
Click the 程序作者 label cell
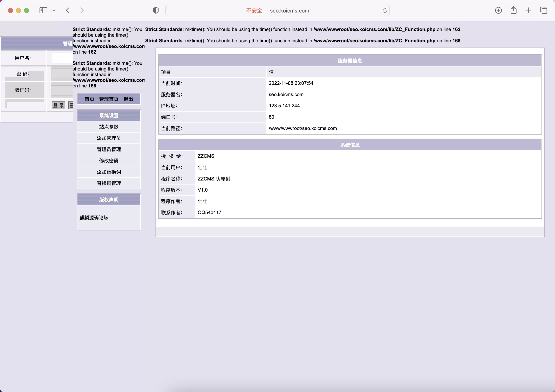(177, 201)
